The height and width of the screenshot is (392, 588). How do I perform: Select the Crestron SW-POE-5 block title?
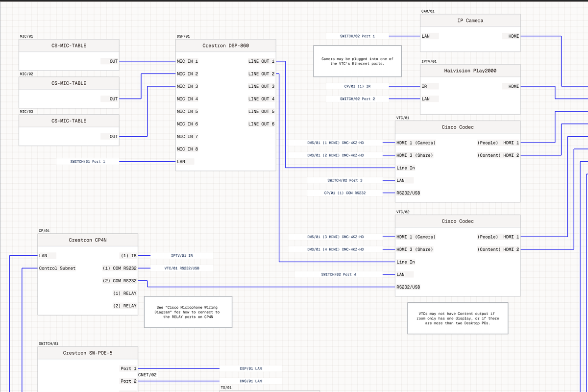[x=88, y=353]
